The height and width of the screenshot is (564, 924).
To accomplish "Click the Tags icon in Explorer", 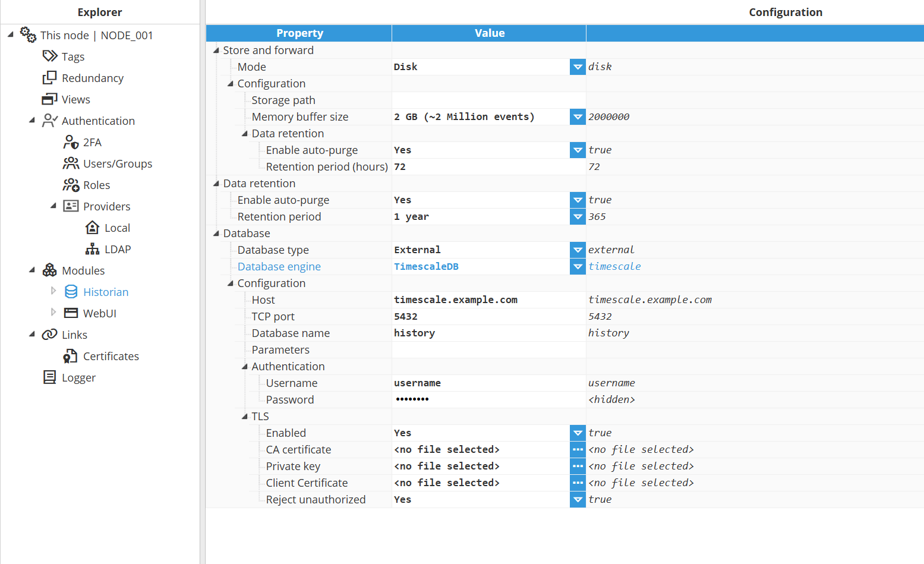I will (x=50, y=56).
